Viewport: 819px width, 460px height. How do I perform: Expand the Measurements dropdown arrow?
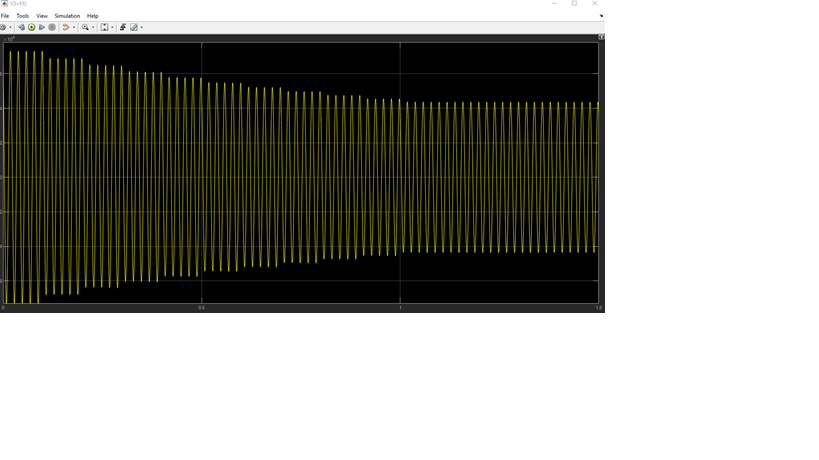pos(142,27)
